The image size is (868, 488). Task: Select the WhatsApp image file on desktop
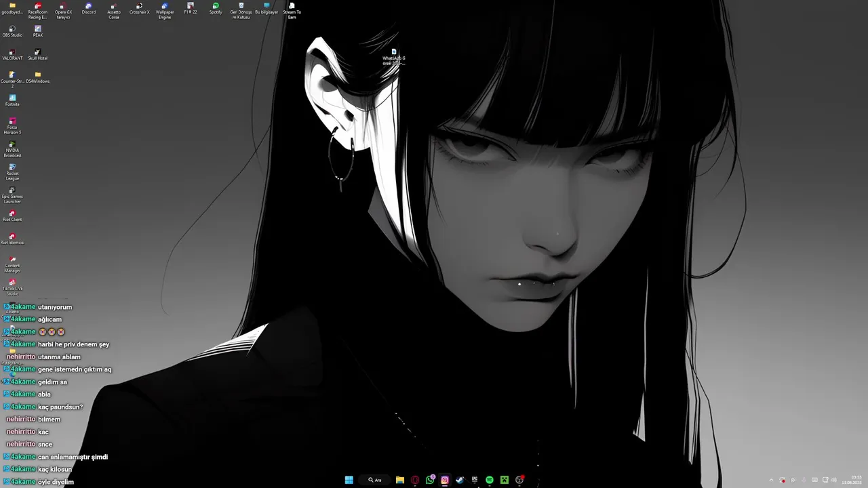pyautogui.click(x=394, y=56)
